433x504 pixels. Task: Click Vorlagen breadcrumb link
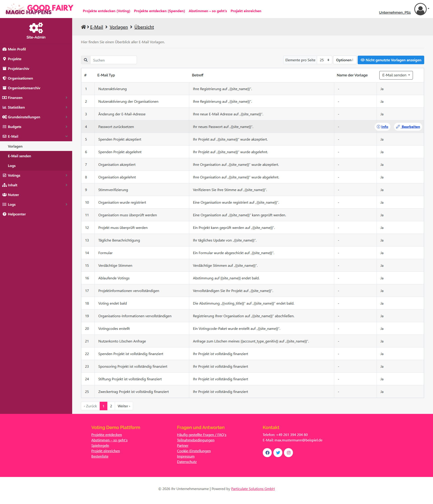click(x=119, y=27)
